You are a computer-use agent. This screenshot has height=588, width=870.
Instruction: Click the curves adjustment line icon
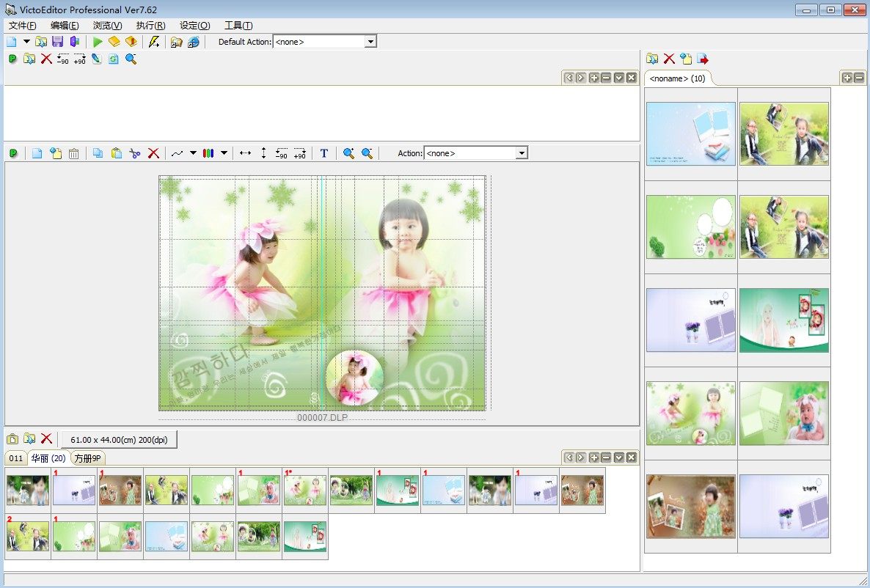(x=177, y=153)
